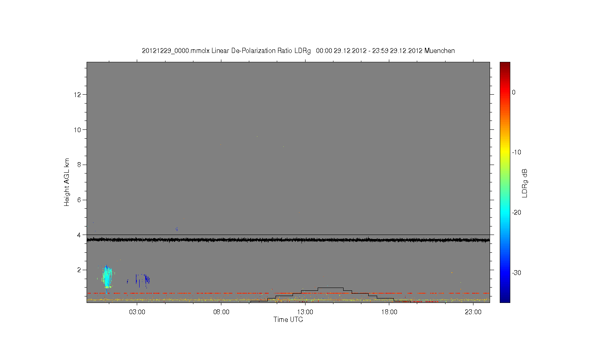Click height tick label 8
This screenshot has height=364, width=607.
pyautogui.click(x=79, y=165)
